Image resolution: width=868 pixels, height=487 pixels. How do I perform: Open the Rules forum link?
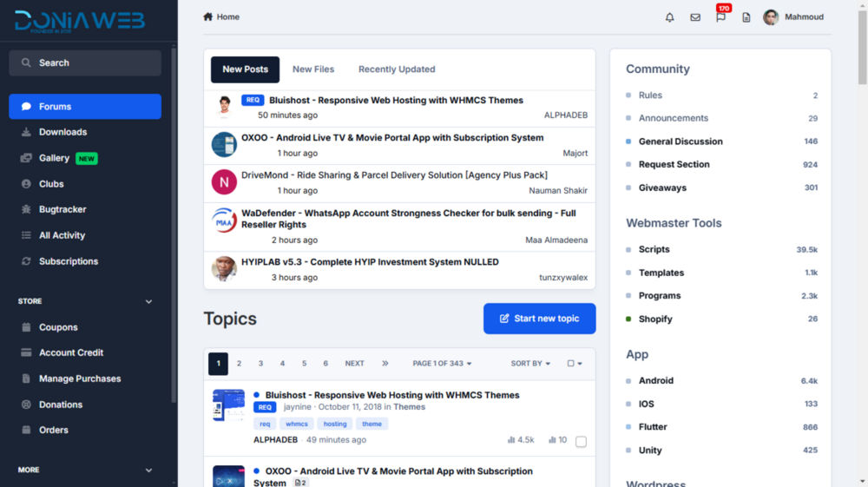tap(650, 95)
